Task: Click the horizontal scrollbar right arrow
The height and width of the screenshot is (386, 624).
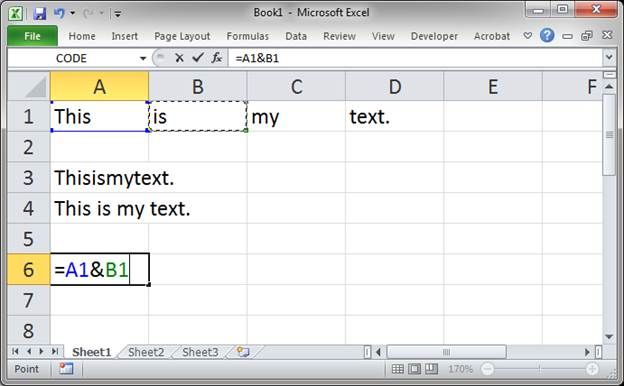Action: [587, 352]
